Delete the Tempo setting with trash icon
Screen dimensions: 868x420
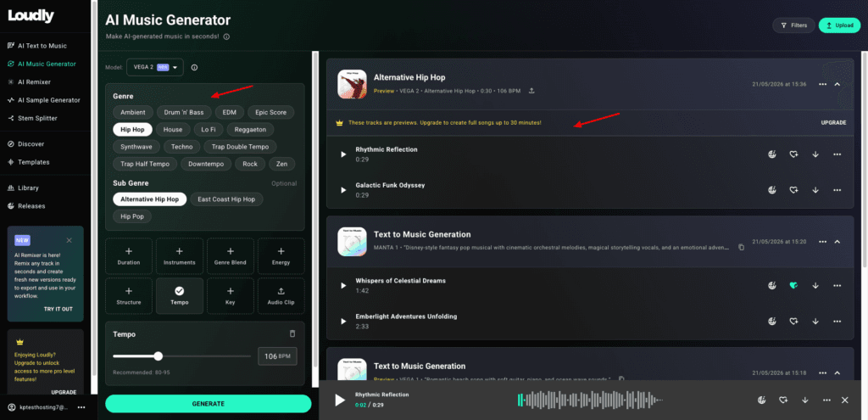point(292,333)
